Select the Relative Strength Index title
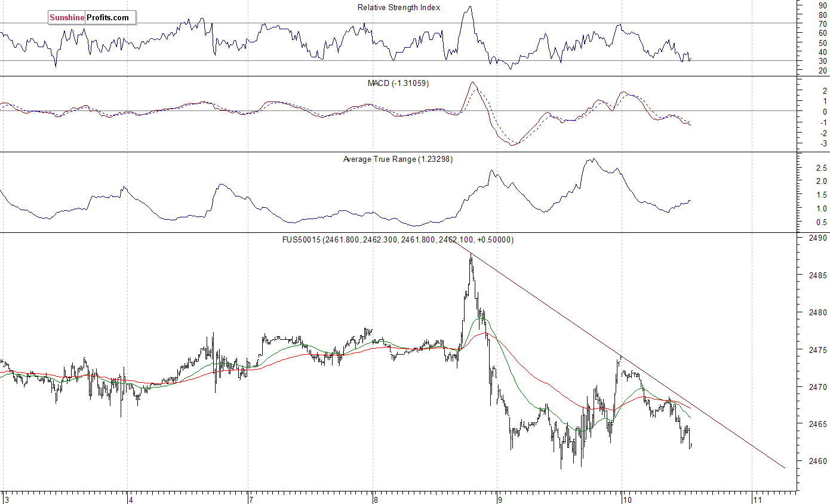This screenshot has width=830, height=504. (x=399, y=8)
